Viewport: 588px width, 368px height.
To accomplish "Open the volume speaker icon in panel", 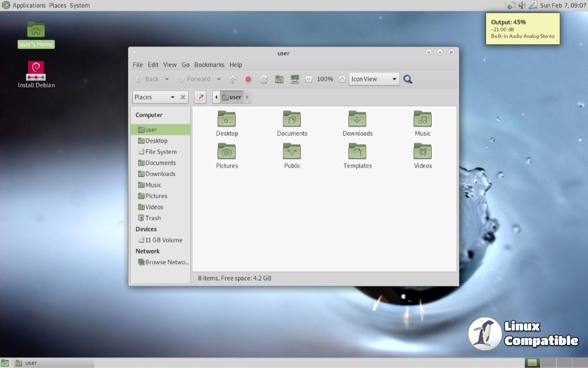I will (x=522, y=5).
